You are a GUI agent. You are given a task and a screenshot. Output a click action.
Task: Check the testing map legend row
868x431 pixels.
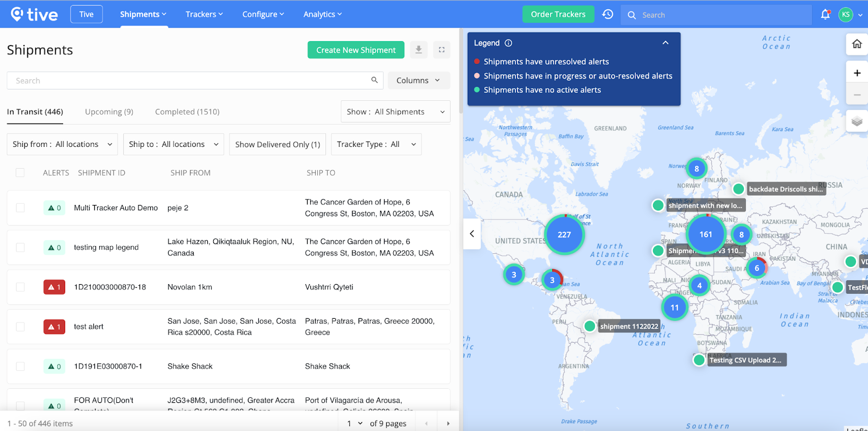click(20, 247)
